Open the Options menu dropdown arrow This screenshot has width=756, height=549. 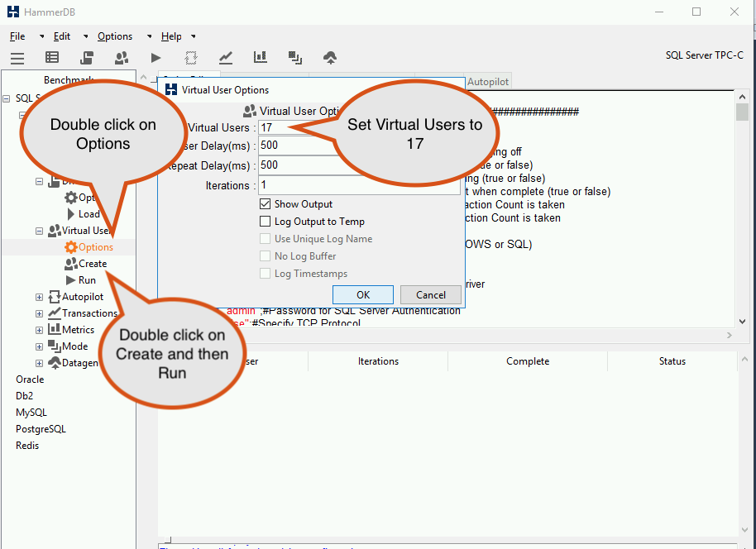click(x=150, y=36)
